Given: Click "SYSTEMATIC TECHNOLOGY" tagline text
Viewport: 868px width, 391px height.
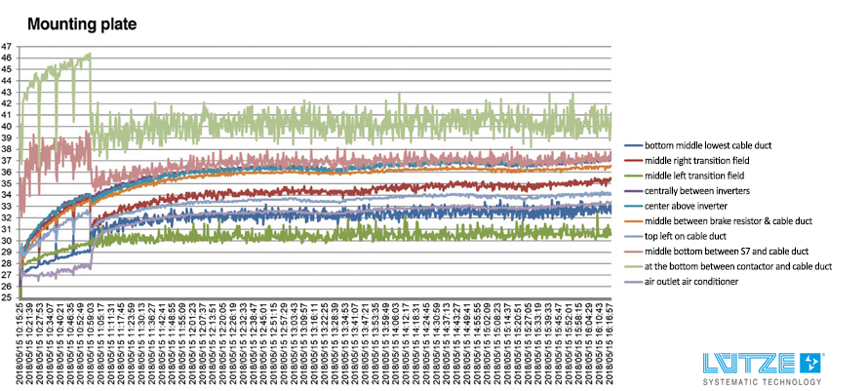Looking at the screenshot, I should click(763, 381).
